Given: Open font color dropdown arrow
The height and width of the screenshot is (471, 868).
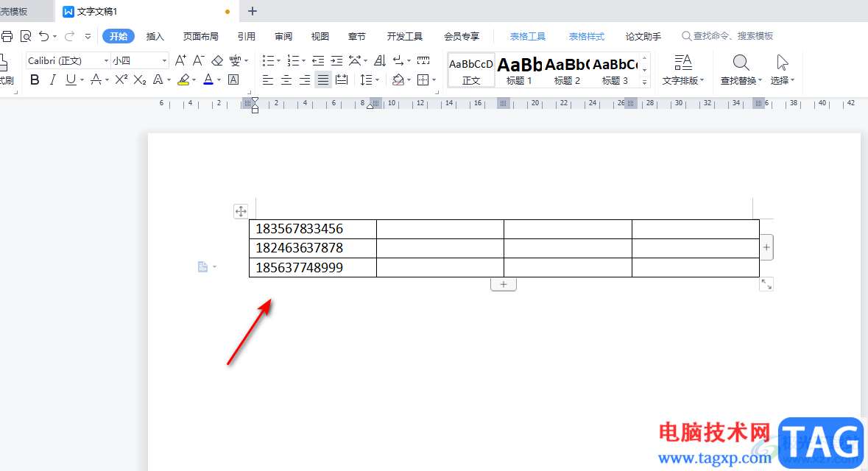Looking at the screenshot, I should 219,80.
